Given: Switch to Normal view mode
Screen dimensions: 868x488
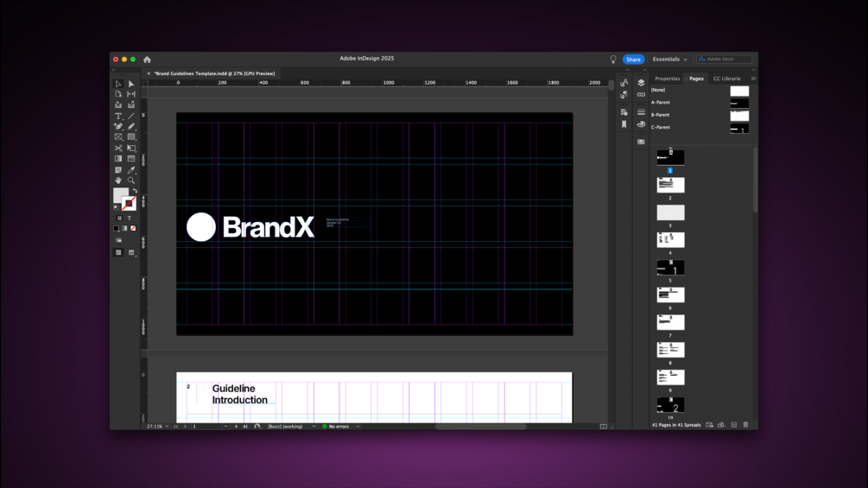Looking at the screenshot, I should (x=118, y=252).
